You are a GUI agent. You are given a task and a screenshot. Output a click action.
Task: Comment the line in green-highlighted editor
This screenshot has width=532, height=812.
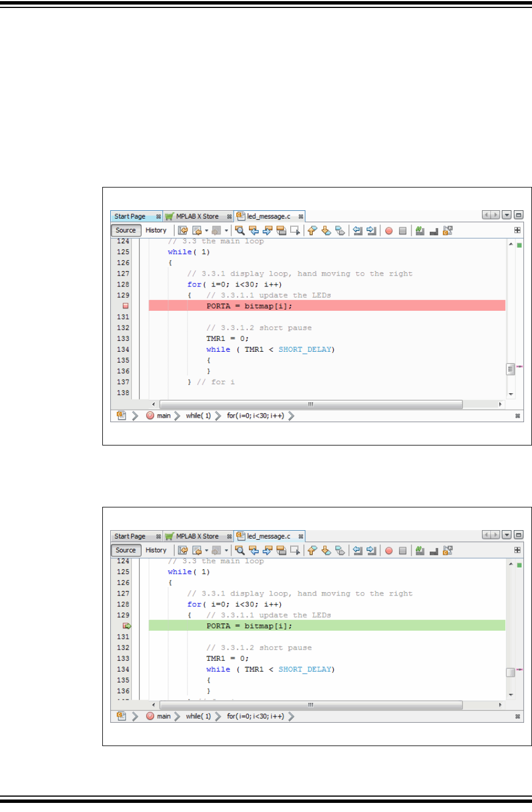coord(420,551)
